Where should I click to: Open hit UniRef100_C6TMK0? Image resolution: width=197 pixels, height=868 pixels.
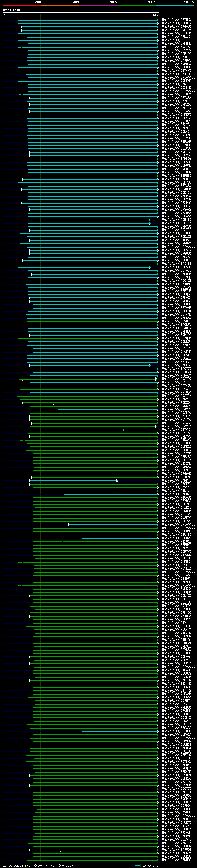tap(177, 20)
